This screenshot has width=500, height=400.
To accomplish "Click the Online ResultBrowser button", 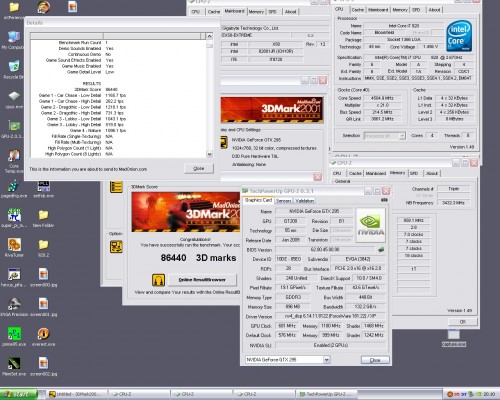I will [202, 280].
